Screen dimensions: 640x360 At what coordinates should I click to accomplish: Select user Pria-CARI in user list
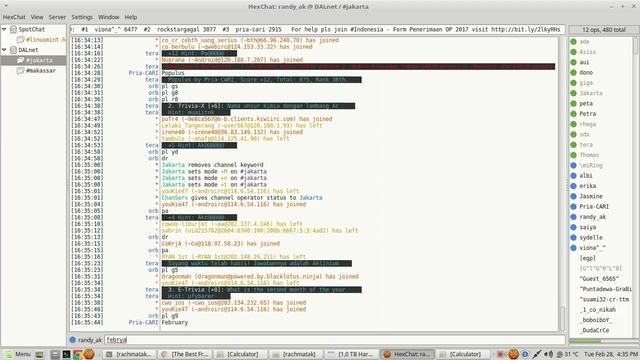pyautogui.click(x=594, y=207)
